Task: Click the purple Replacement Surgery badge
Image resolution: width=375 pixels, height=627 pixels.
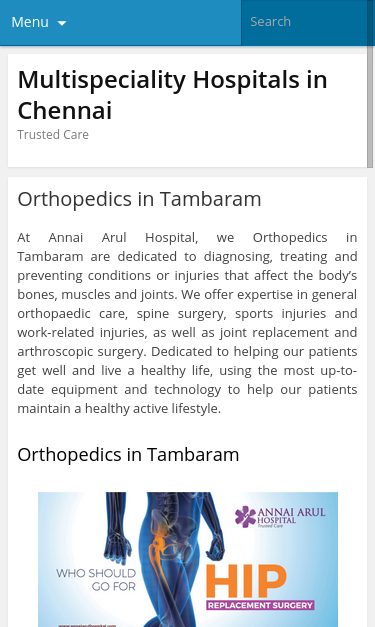Action: click(260, 605)
